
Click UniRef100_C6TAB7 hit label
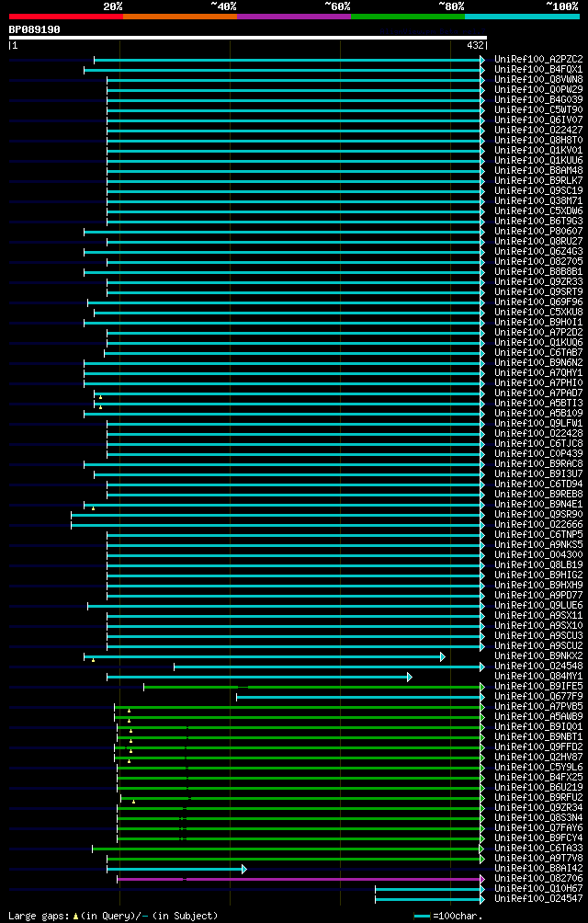(538, 353)
